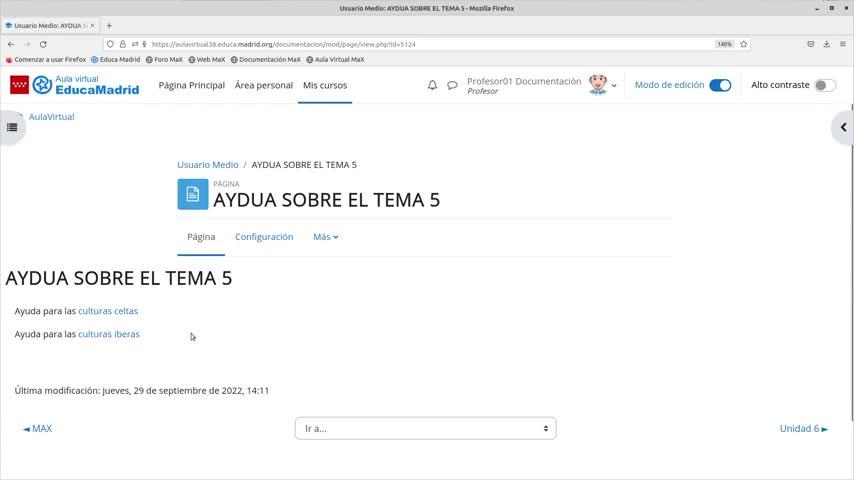Click the AulaVirtual link
854x480 pixels.
pyautogui.click(x=51, y=117)
